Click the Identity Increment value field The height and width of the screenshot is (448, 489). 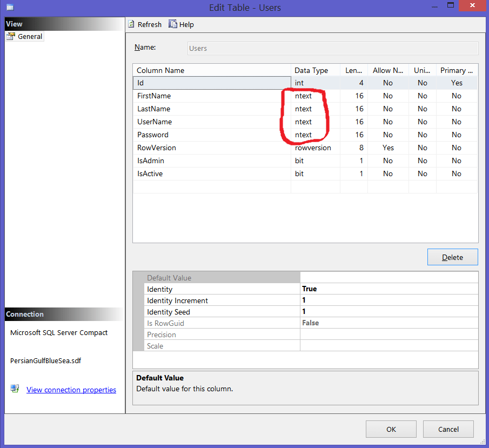click(389, 300)
